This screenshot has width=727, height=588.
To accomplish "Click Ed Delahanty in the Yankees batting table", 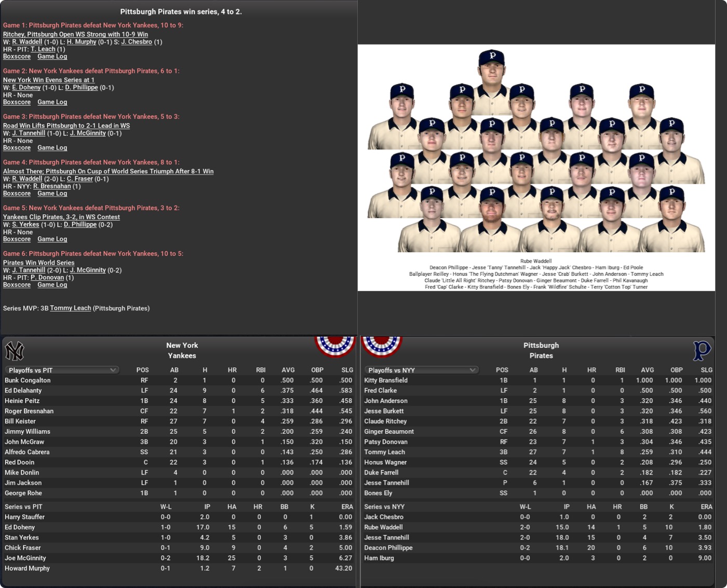I will tap(23, 391).
